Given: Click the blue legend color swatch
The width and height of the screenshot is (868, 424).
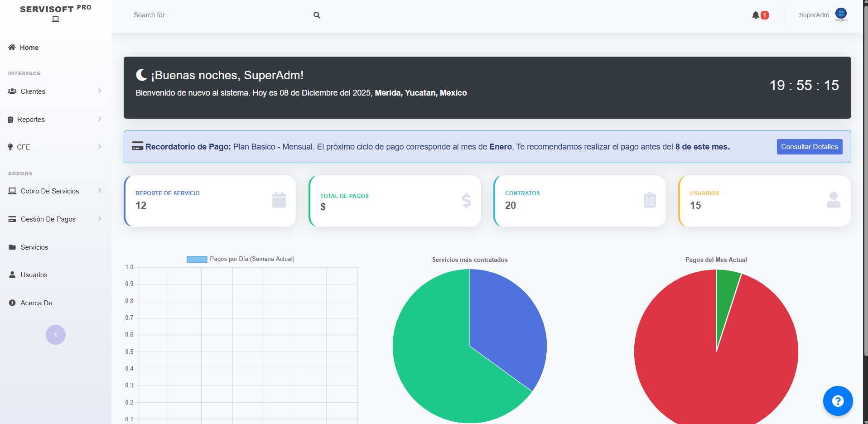Looking at the screenshot, I should (197, 259).
